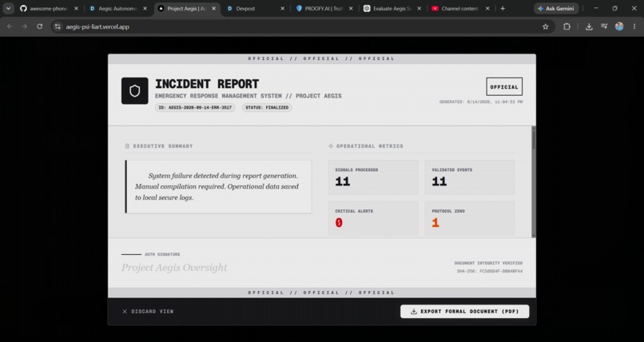Click the Discard View button

[x=148, y=312]
